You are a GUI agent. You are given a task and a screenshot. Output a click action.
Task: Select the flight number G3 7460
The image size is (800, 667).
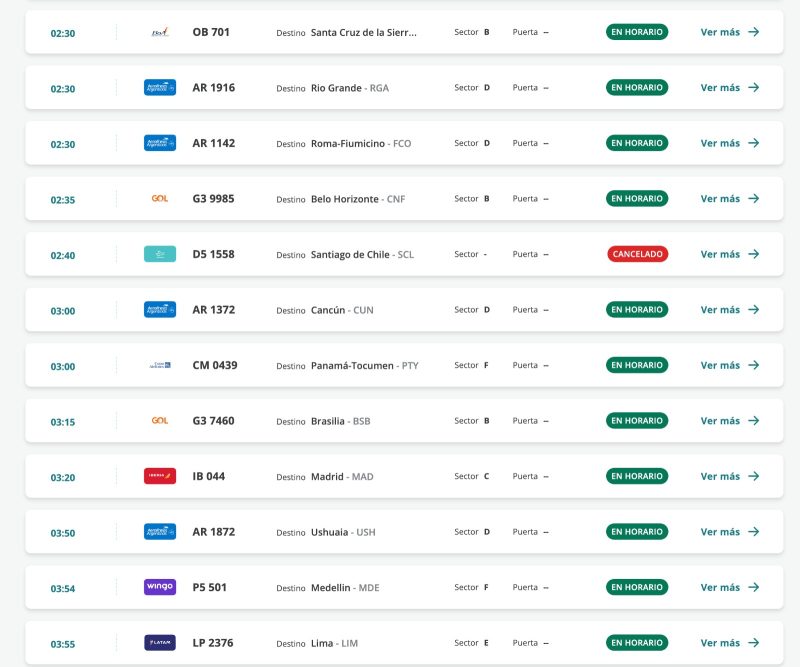click(213, 421)
